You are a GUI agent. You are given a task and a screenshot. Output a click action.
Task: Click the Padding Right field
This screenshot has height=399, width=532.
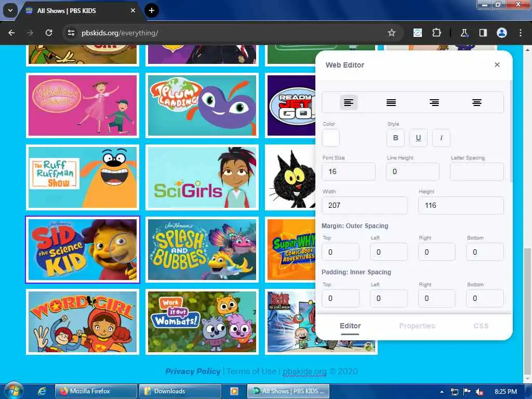(436, 298)
